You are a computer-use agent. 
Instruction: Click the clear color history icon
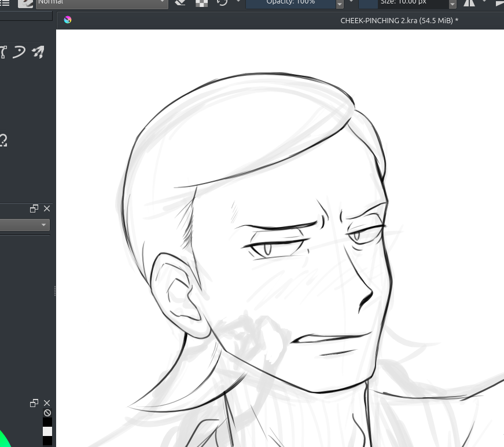[47, 413]
